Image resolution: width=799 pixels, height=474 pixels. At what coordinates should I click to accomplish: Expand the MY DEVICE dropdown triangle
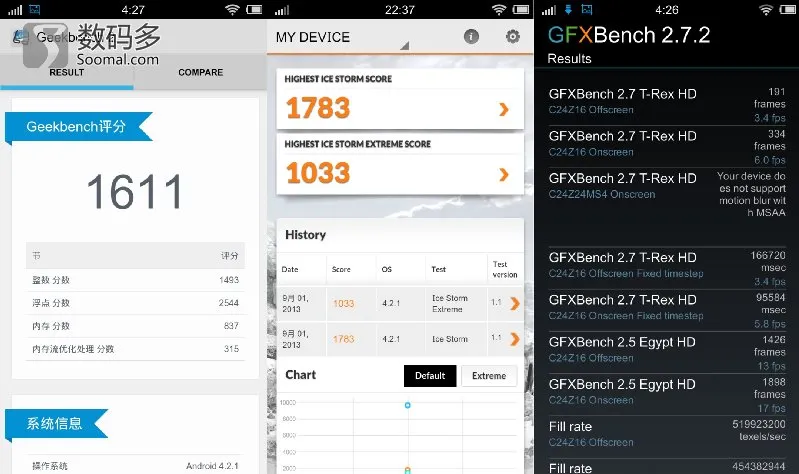tap(405, 46)
